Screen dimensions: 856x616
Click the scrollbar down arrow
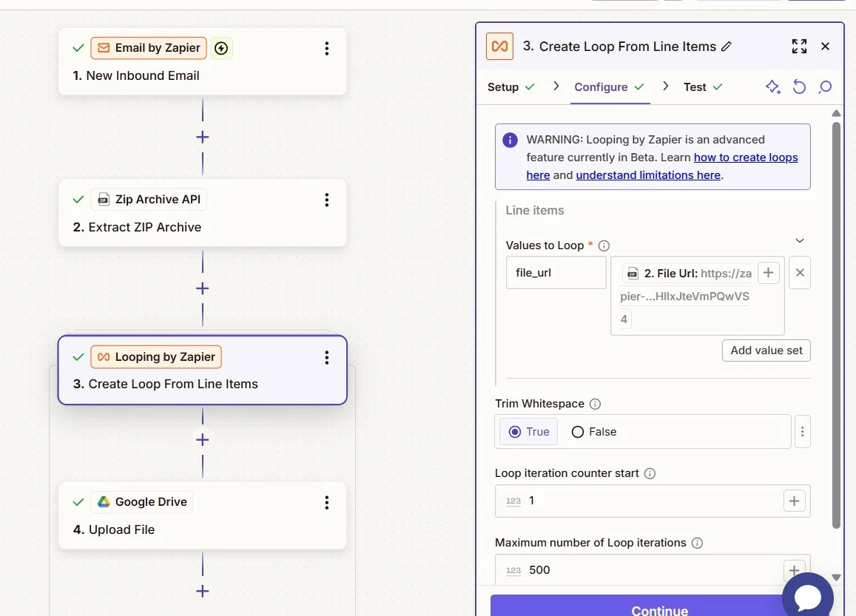pyautogui.click(x=836, y=578)
